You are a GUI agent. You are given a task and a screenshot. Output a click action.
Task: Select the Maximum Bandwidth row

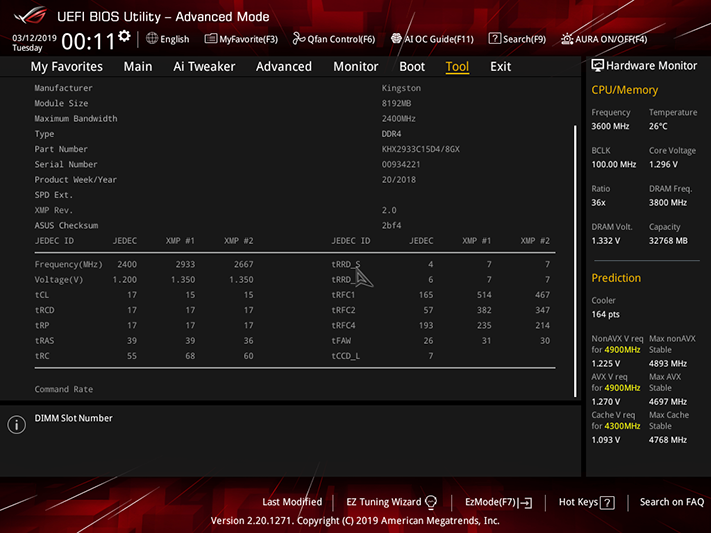tap(295, 118)
